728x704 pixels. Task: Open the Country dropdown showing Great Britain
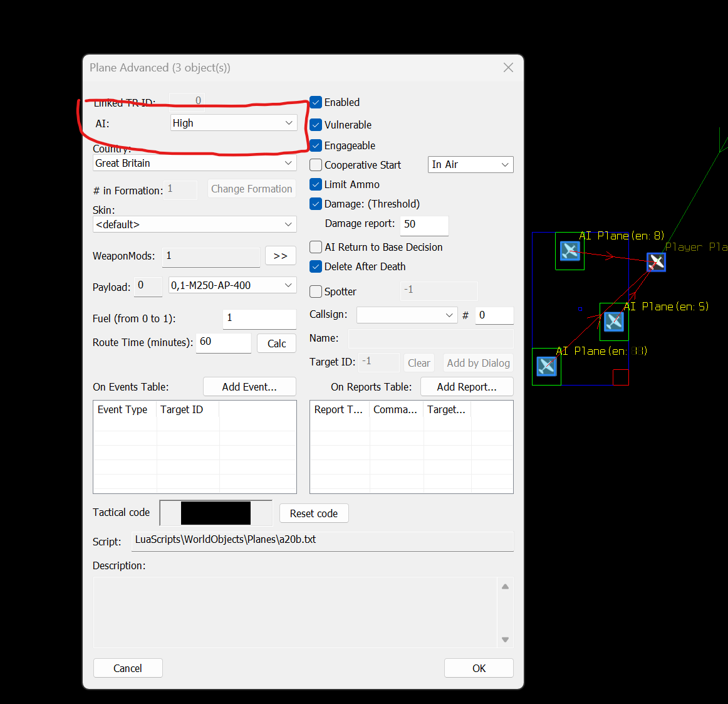coord(195,163)
